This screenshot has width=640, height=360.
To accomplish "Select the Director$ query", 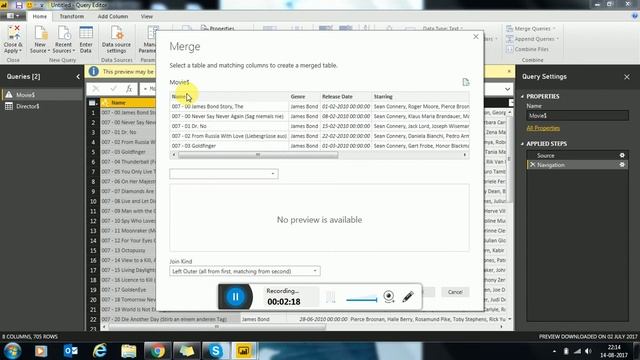I will [x=42, y=106].
